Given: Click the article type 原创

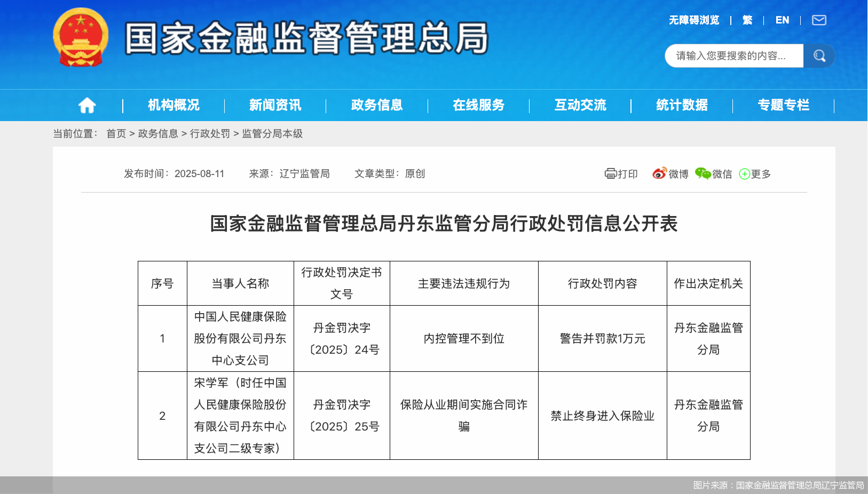Looking at the screenshot, I should 415,174.
